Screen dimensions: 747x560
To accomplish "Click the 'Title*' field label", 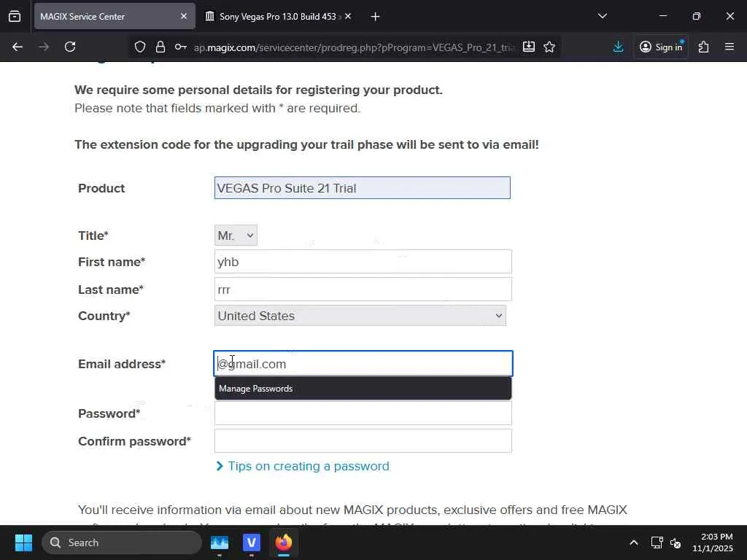I will click(x=93, y=236).
